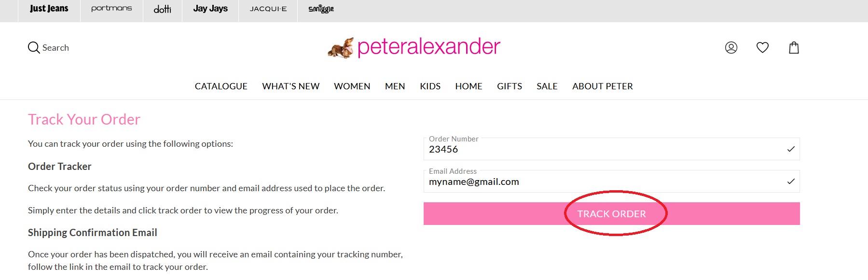This screenshot has width=868, height=280.
Task: Open the shopping bag icon
Action: coord(794,47)
